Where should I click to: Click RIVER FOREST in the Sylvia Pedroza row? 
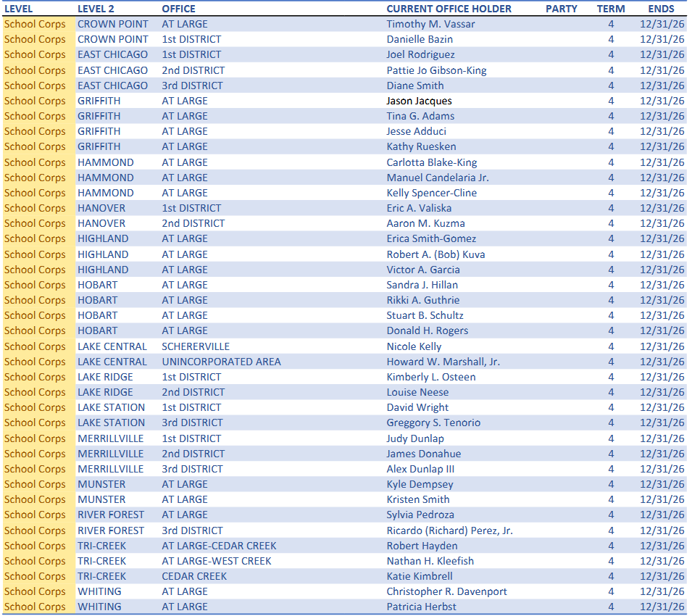tap(111, 515)
